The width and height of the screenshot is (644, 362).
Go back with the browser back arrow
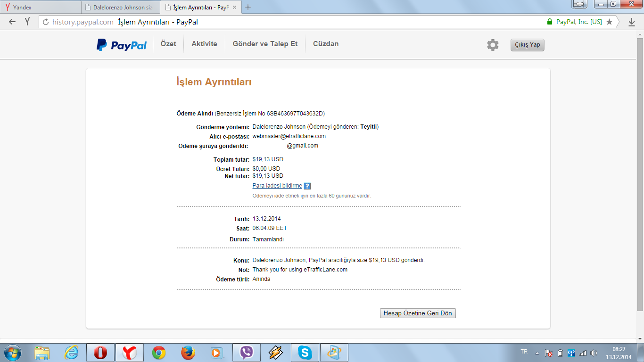12,22
